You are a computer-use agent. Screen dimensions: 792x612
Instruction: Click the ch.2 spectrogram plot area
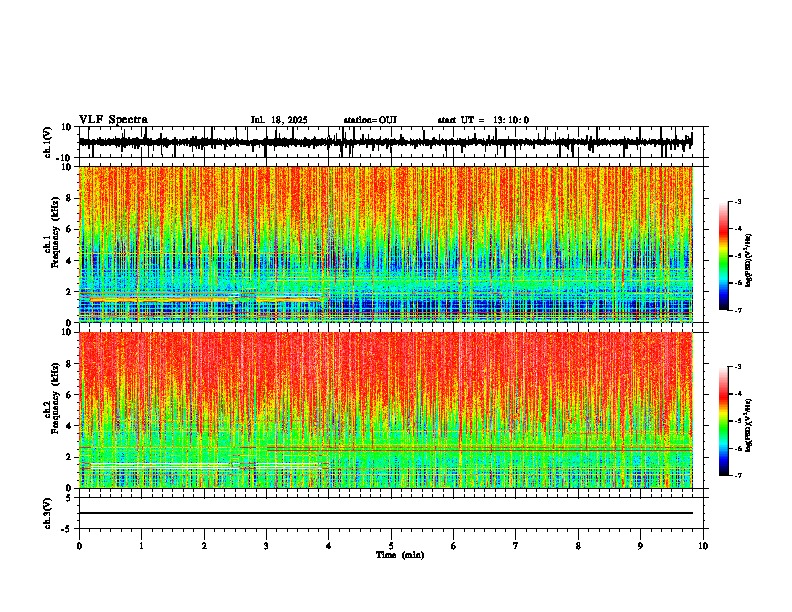click(385, 410)
